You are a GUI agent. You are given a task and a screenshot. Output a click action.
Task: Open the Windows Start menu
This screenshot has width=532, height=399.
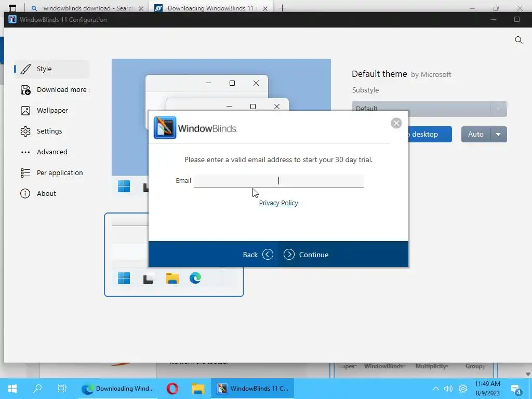pyautogui.click(x=12, y=389)
